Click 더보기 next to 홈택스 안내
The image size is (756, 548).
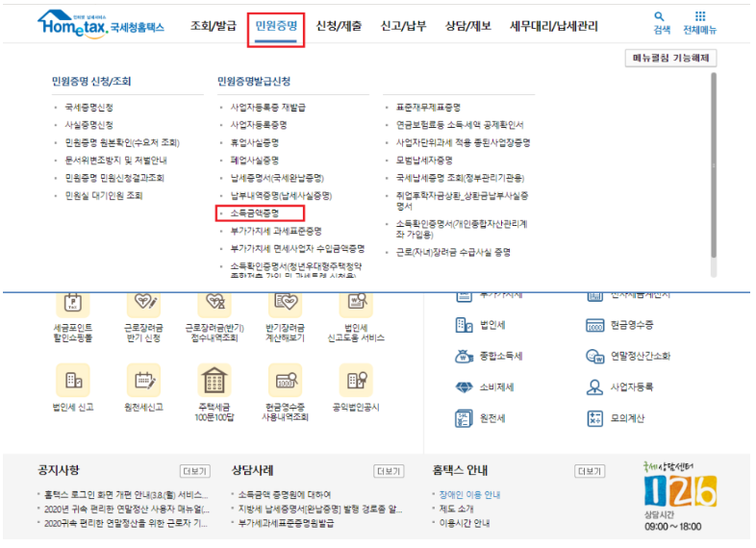(x=590, y=471)
